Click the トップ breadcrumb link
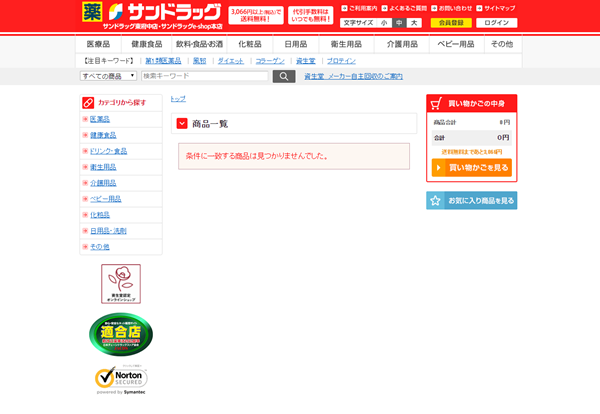 point(178,99)
